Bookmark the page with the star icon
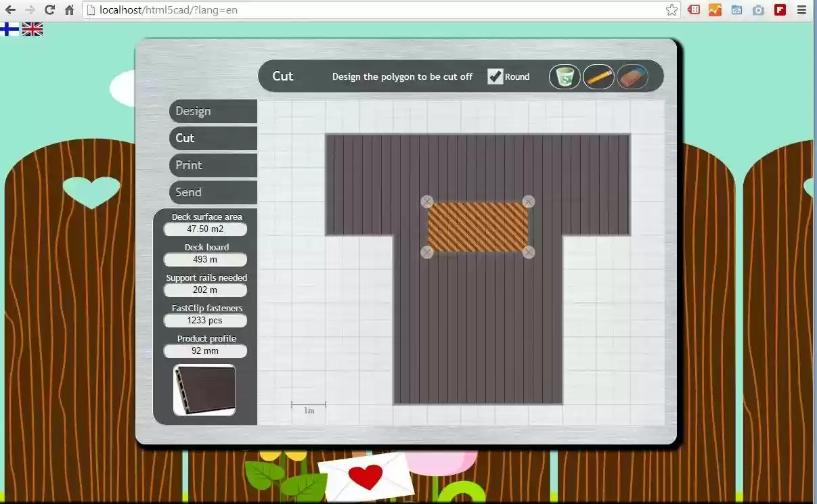Image resolution: width=817 pixels, height=504 pixels. click(671, 10)
